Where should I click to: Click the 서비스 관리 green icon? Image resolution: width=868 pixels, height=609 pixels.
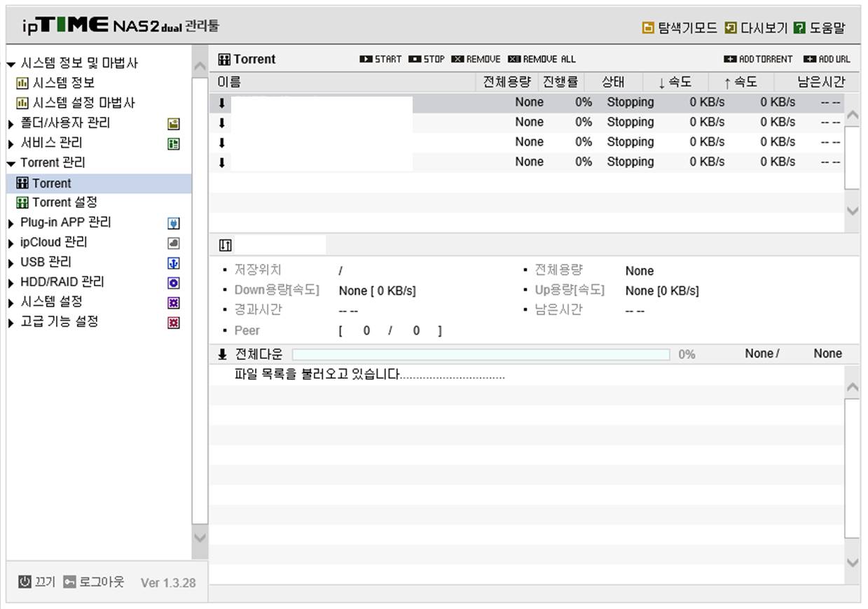tap(174, 144)
